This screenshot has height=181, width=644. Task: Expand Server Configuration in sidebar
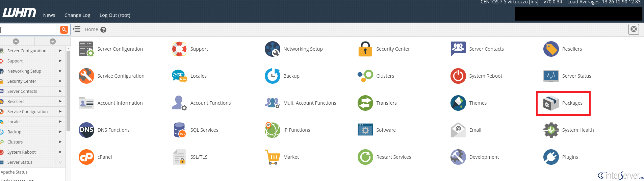pos(60,51)
